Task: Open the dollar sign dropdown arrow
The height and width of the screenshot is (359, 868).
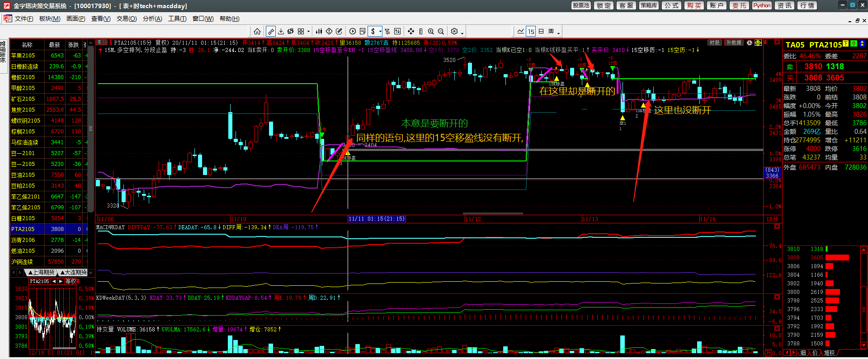Action: tap(381, 31)
